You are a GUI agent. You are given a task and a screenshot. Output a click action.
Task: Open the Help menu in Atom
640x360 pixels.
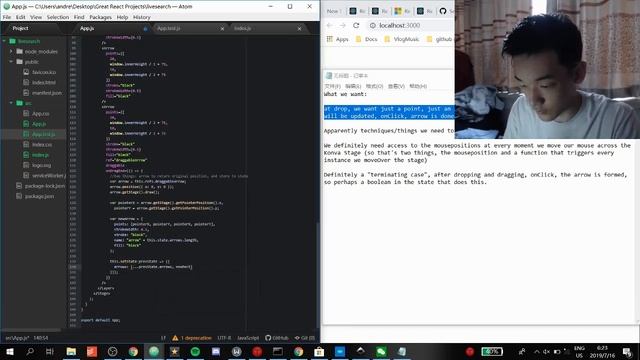(x=122, y=17)
